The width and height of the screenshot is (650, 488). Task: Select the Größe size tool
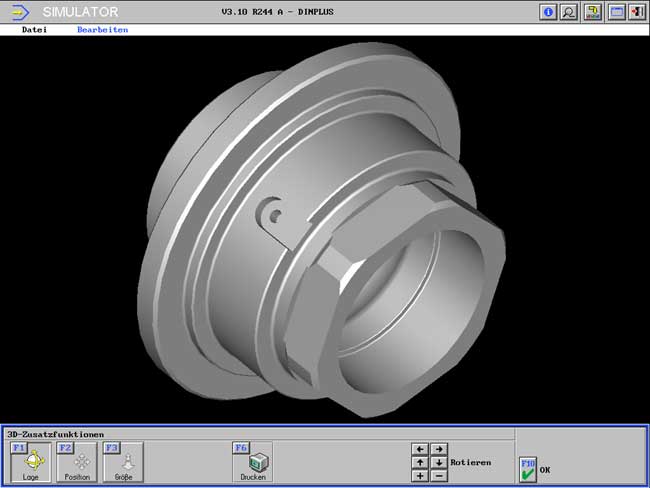click(124, 462)
